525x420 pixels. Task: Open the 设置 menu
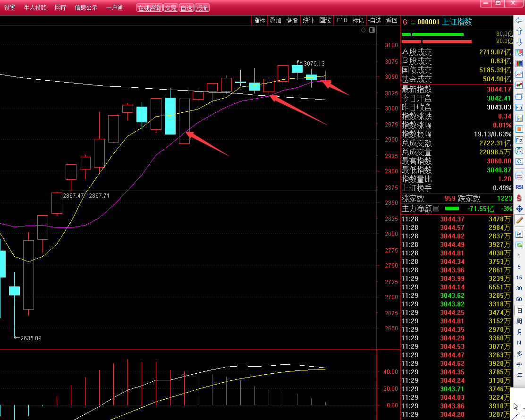(x=10, y=8)
